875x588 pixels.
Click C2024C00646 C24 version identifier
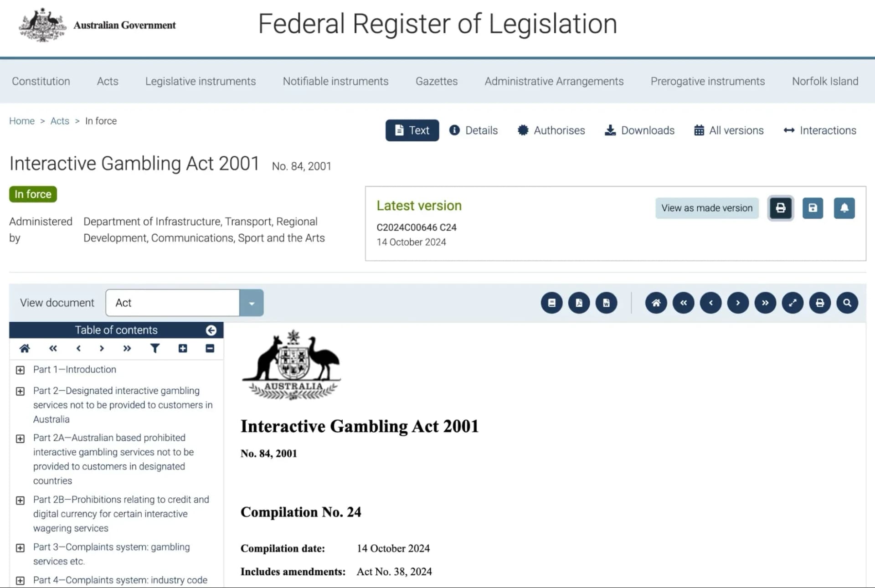tap(417, 227)
